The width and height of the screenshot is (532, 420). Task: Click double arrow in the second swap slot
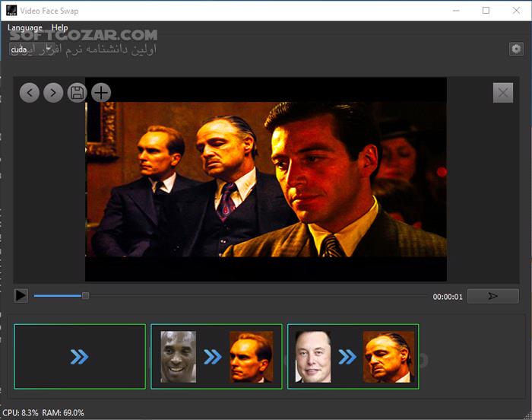click(x=213, y=357)
